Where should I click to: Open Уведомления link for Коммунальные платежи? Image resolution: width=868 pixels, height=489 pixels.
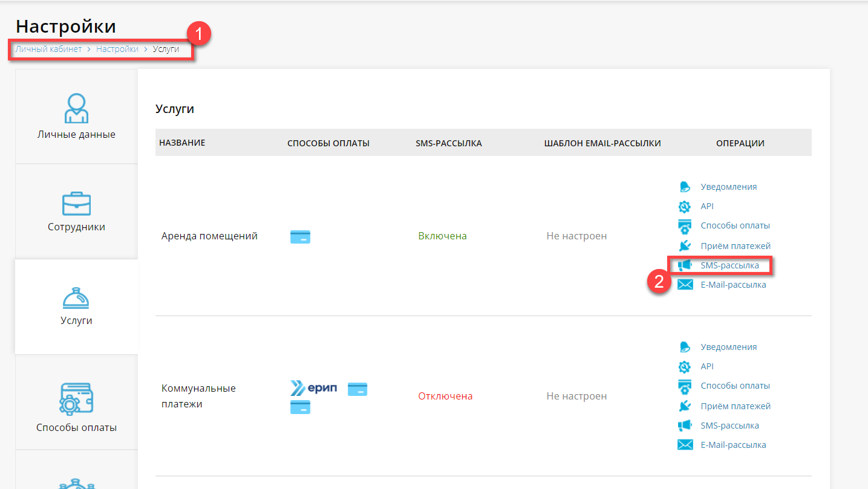(x=729, y=347)
